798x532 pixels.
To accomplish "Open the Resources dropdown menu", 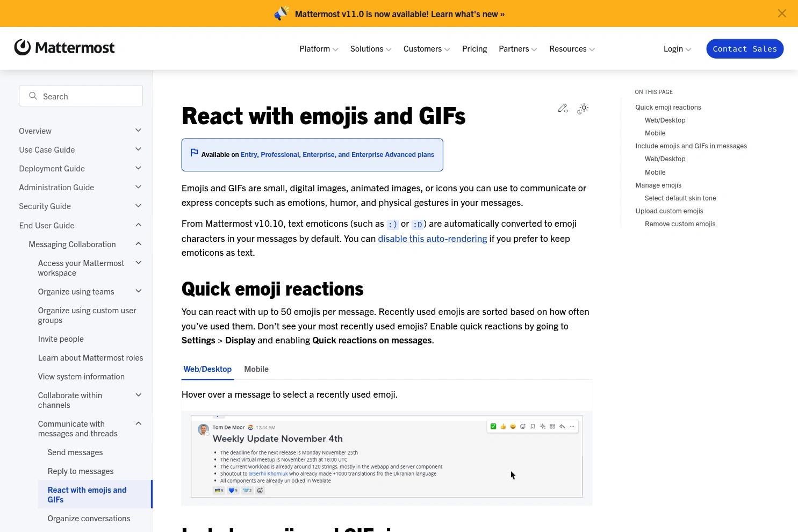I will click(x=572, y=49).
